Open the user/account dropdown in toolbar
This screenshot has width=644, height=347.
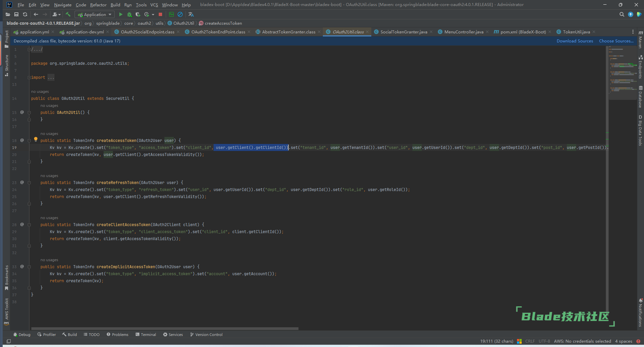click(56, 14)
